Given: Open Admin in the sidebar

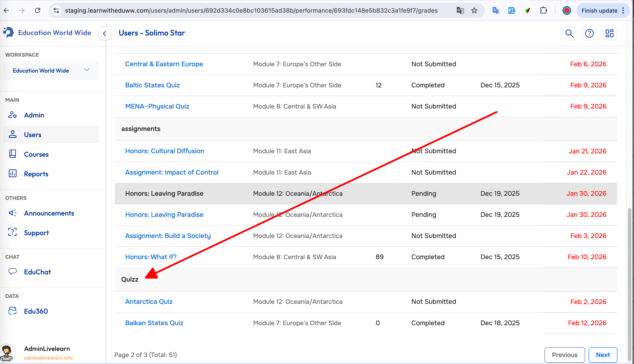Looking at the screenshot, I should tap(34, 115).
